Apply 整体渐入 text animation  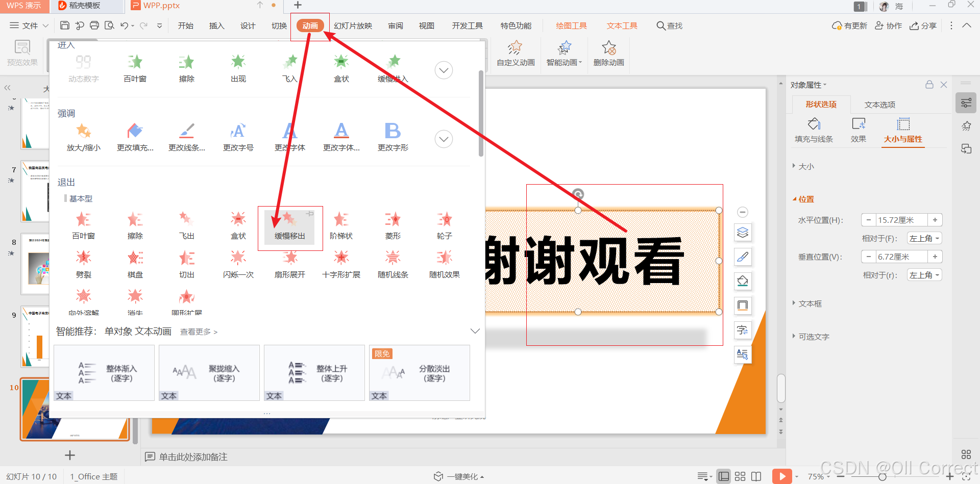[x=104, y=373]
